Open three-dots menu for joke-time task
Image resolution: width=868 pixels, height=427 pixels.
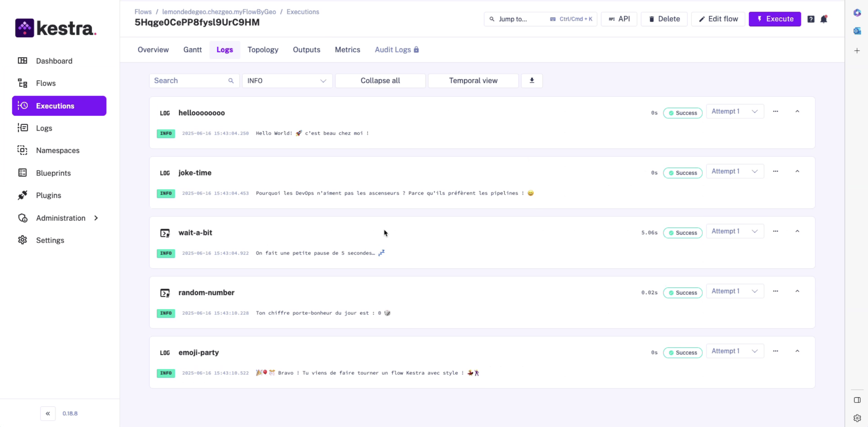775,171
